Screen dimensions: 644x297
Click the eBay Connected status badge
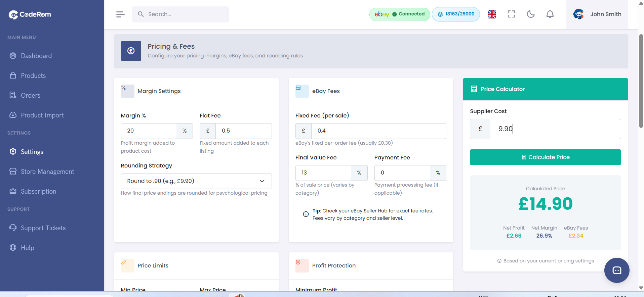tap(400, 14)
